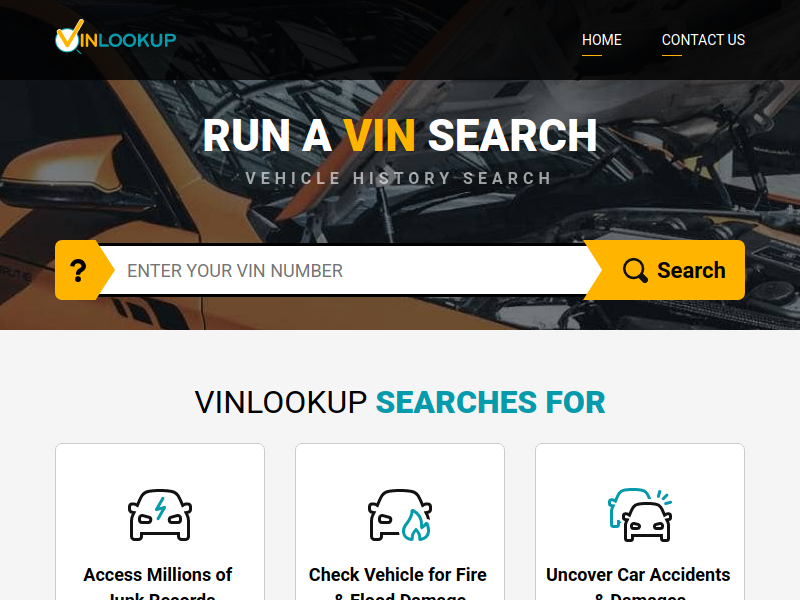800x600 pixels.
Task: Select the car accident collision icon
Action: tap(640, 515)
